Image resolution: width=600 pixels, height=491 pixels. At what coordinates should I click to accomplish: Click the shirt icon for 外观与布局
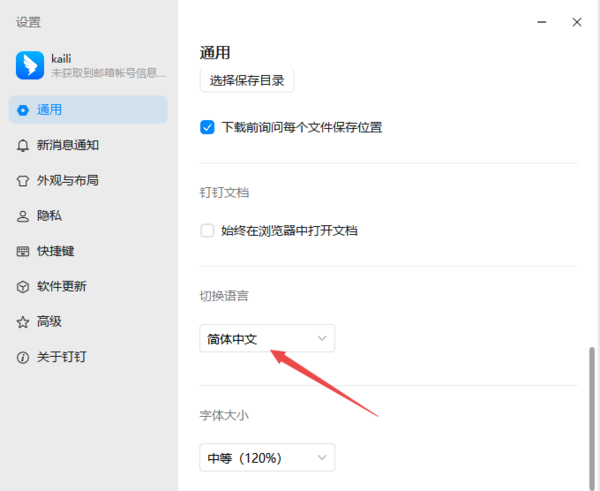24,181
